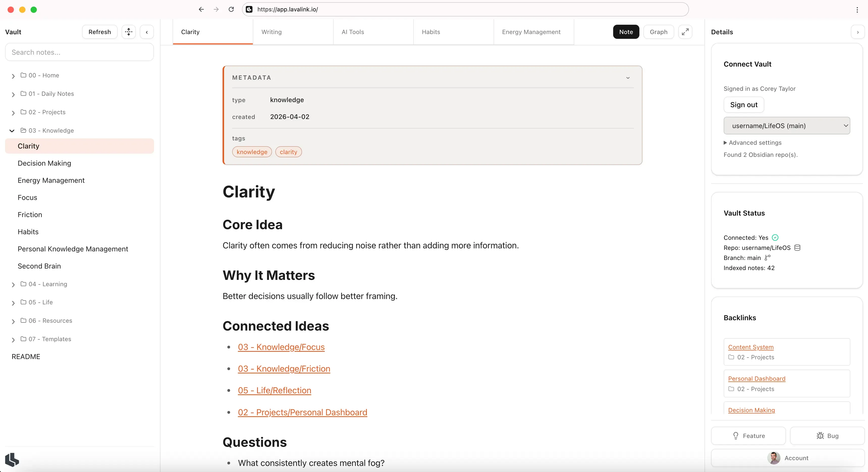Viewport: 868px width, 472px height.
Task: Expand the 02 - Projects folder
Action: pos(13,112)
